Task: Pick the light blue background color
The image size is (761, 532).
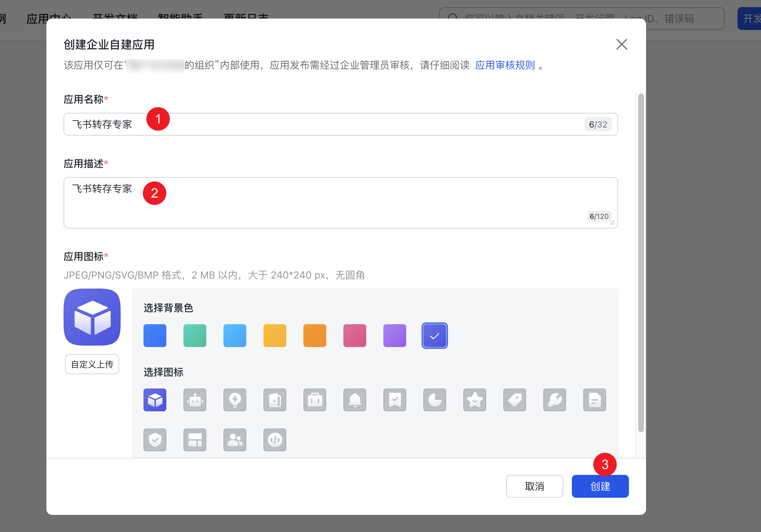Action: (235, 336)
